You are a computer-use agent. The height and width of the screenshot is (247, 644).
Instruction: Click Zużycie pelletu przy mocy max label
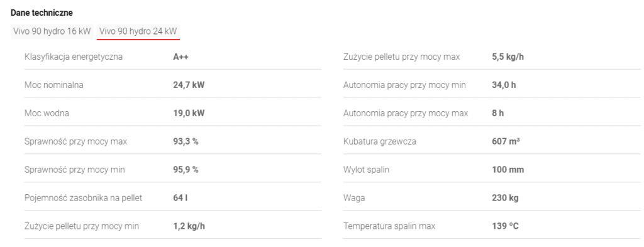click(402, 57)
